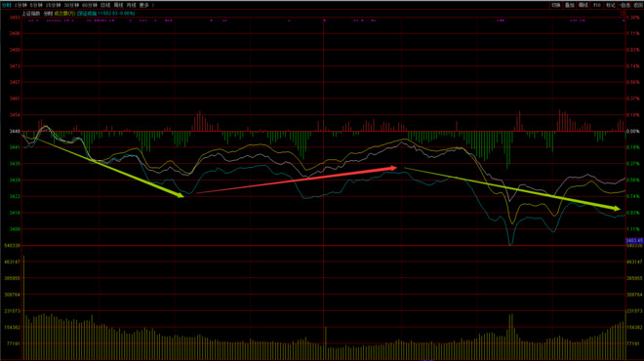
Task: Open the 月线 monthly chart tab
Action: click(131, 5)
